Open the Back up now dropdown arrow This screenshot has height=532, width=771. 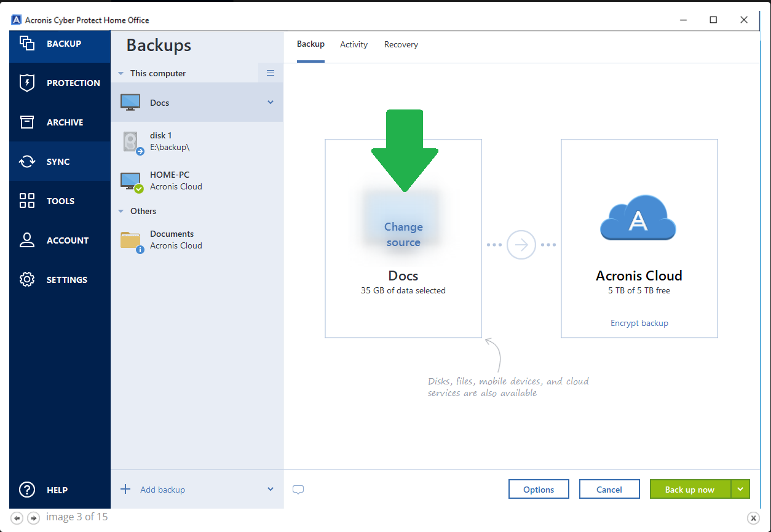(740, 490)
